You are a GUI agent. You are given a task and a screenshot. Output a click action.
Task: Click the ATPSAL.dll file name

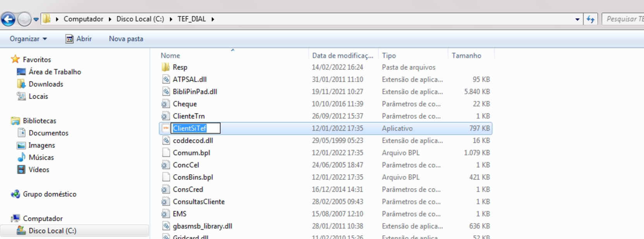(x=190, y=79)
